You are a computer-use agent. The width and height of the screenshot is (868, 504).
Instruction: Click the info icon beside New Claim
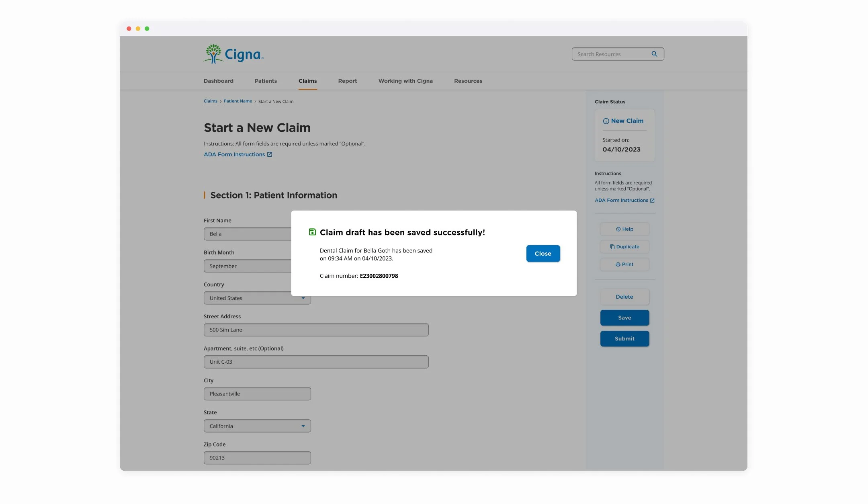click(606, 121)
